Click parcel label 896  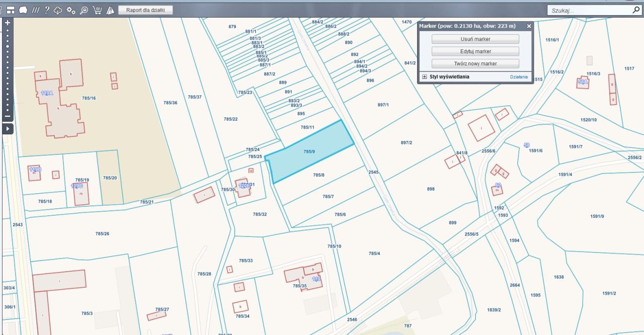370,80
